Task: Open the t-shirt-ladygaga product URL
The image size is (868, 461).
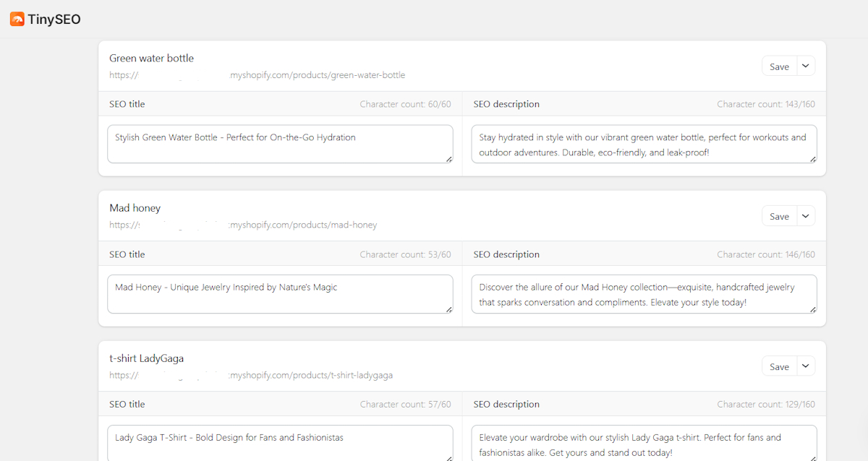Action: coord(251,375)
